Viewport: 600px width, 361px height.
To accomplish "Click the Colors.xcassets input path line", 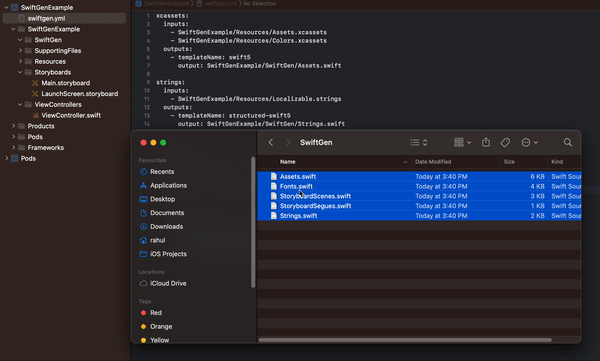I will click(x=249, y=41).
